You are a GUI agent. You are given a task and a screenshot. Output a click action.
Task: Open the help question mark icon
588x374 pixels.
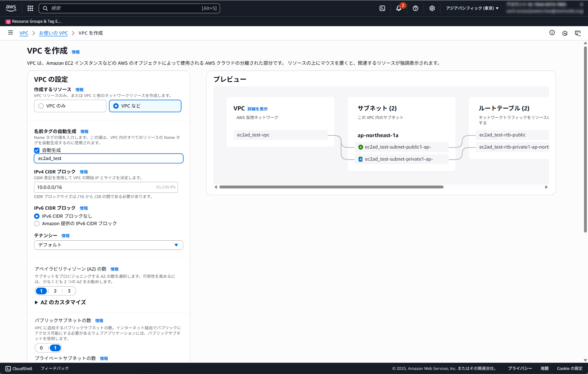[x=415, y=8]
